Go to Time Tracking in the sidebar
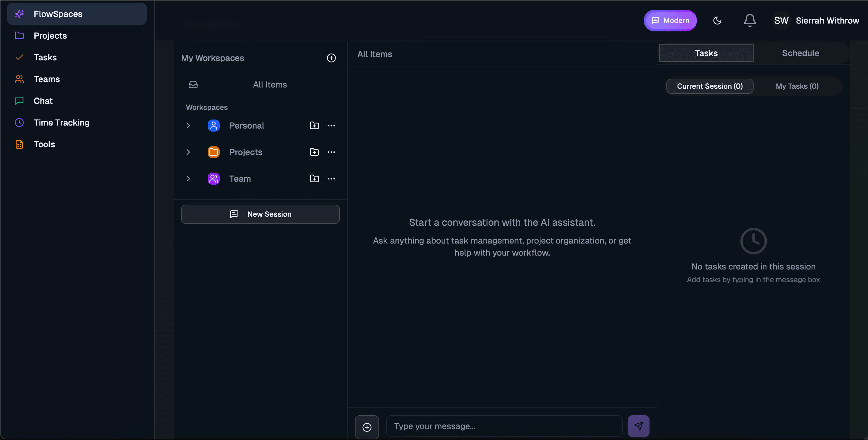Image resolution: width=868 pixels, height=440 pixels. [x=77, y=122]
